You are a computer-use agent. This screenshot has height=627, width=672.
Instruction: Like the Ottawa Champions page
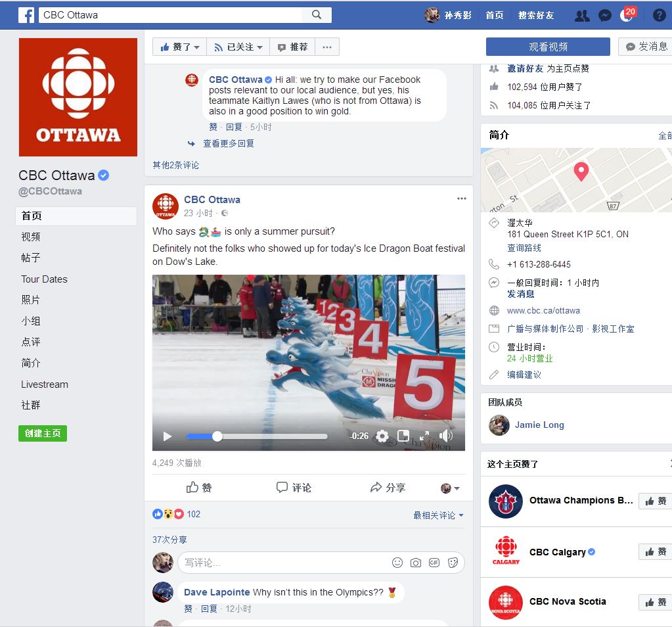[656, 501]
